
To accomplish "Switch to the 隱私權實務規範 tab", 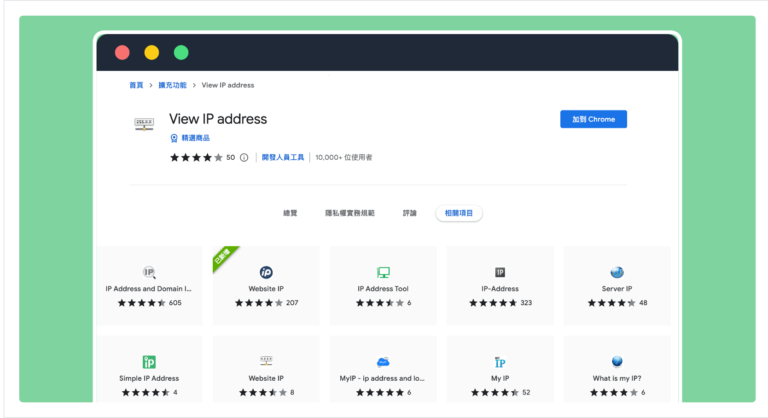I will click(x=350, y=213).
